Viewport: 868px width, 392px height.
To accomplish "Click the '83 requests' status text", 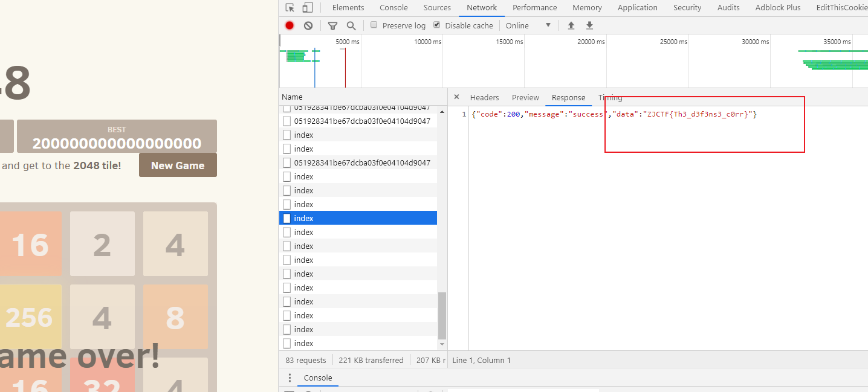I will 306,360.
